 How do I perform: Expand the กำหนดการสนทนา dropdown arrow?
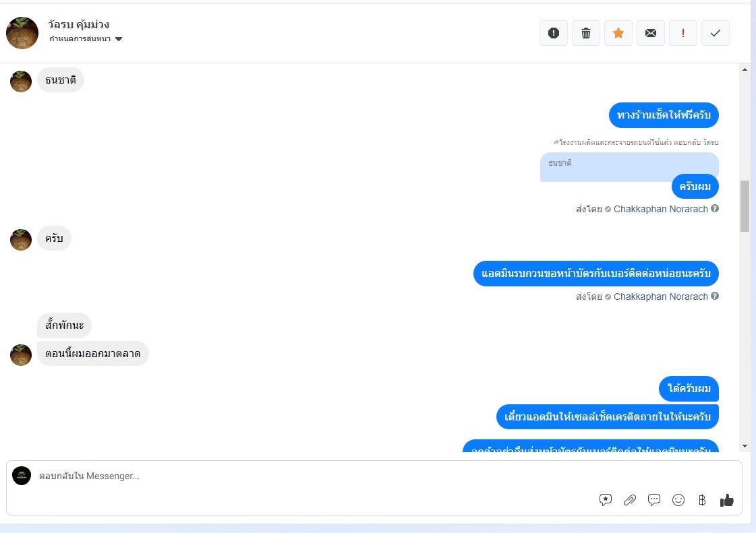tap(119, 39)
